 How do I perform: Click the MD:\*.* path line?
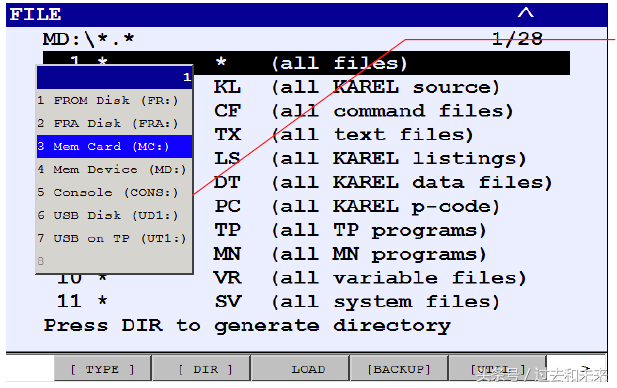pyautogui.click(x=89, y=39)
